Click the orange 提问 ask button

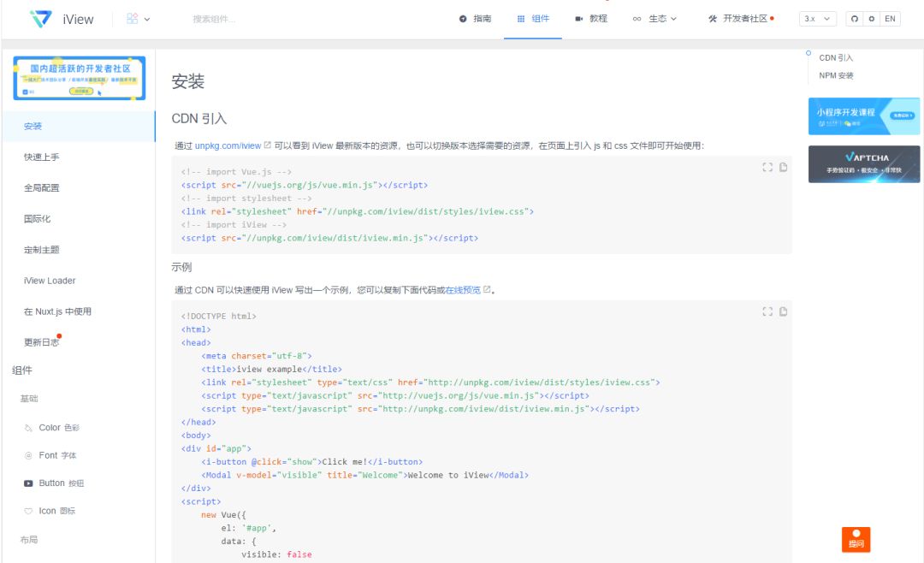click(856, 539)
